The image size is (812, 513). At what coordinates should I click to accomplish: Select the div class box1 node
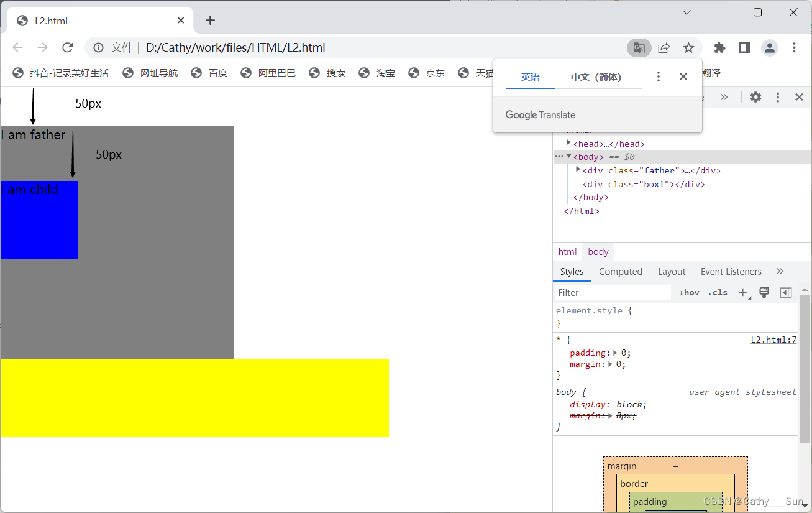(x=644, y=184)
